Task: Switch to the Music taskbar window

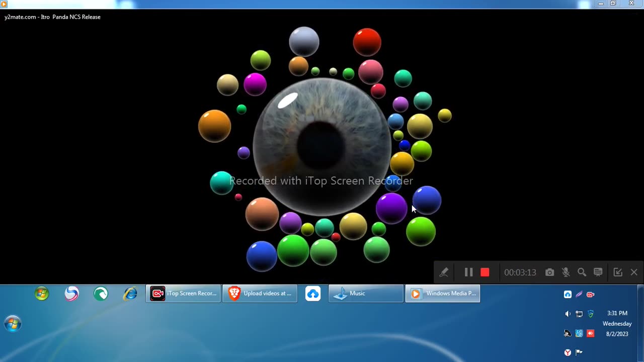Action: 366,294
